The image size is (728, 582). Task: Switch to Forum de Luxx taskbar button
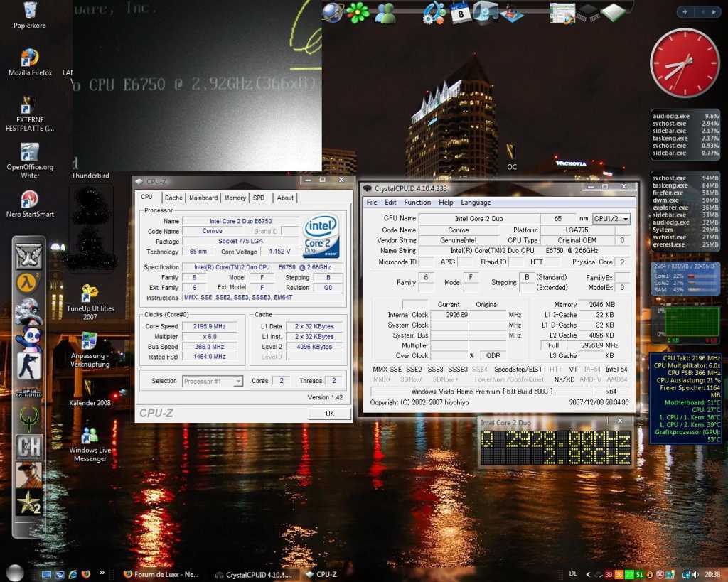coord(161,575)
